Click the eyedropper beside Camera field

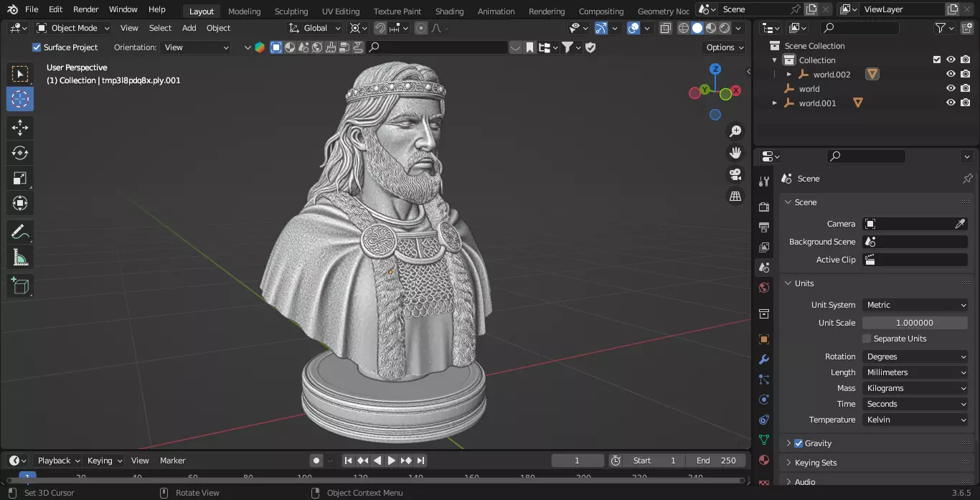tap(960, 224)
